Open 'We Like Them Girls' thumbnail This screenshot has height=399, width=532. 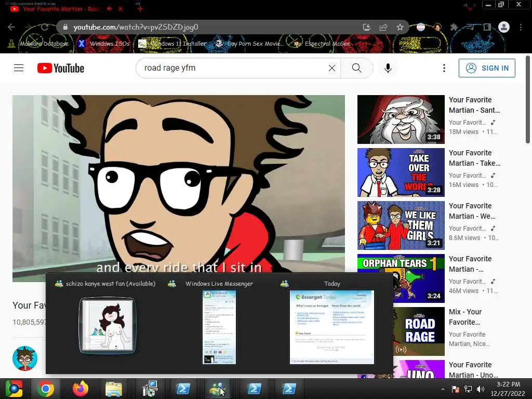[x=401, y=225]
